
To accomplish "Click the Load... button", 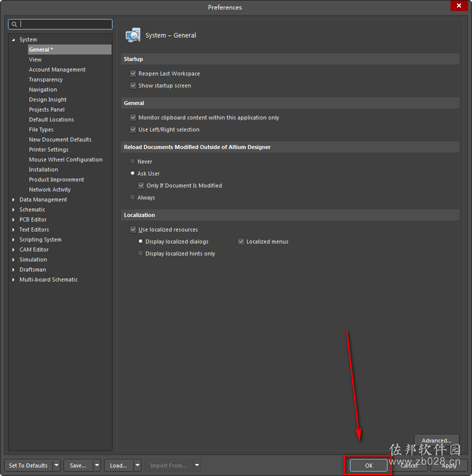I will [119, 465].
